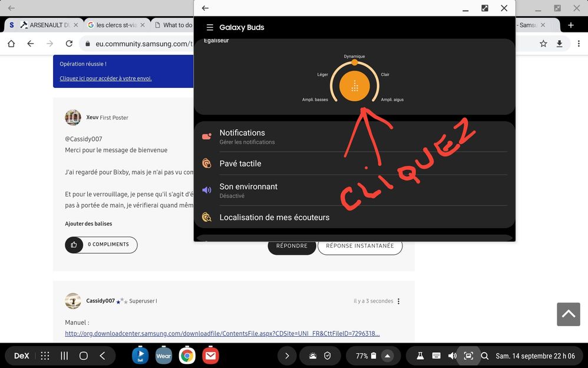Click the Son environnant speaker icon
Image resolution: width=588 pixels, height=368 pixels.
pyautogui.click(x=207, y=190)
